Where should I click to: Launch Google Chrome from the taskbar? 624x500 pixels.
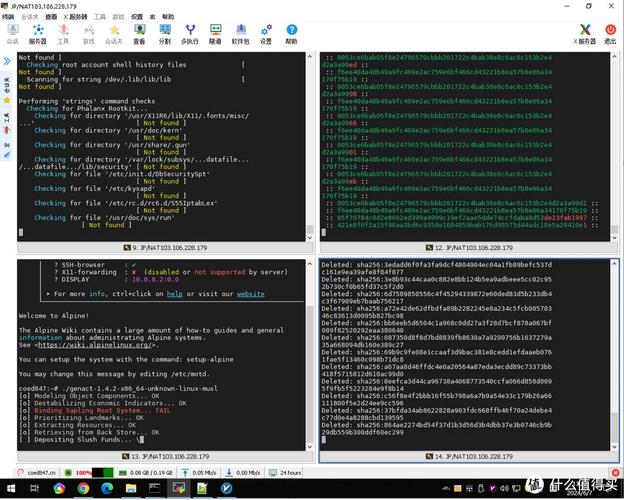pos(83,488)
